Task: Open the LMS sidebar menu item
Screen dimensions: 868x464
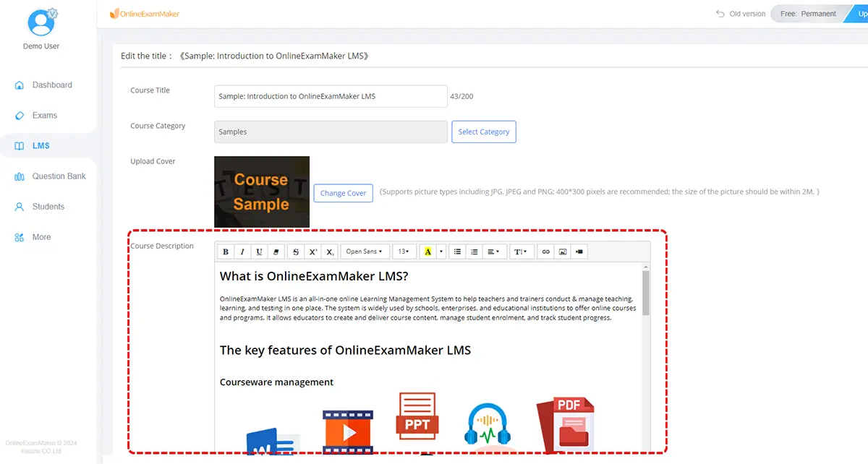Action: [x=41, y=146]
